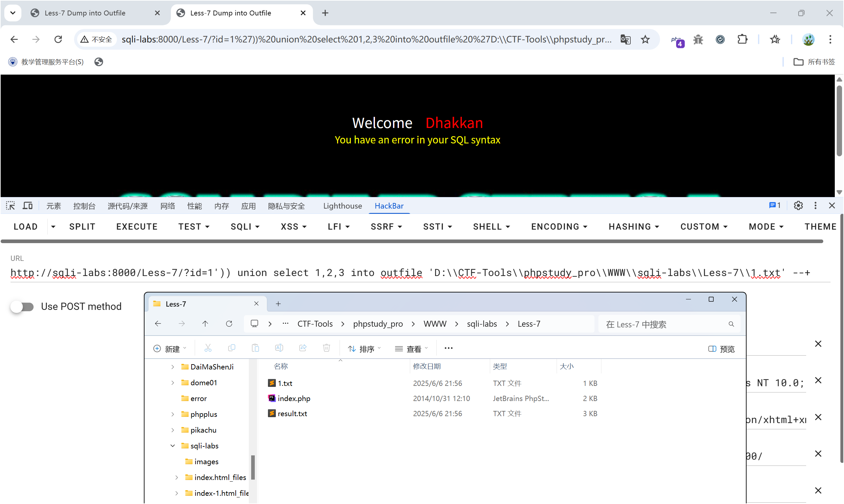The image size is (844, 504).
Task: Click the DevTools inspect element icon
Action: click(10, 206)
